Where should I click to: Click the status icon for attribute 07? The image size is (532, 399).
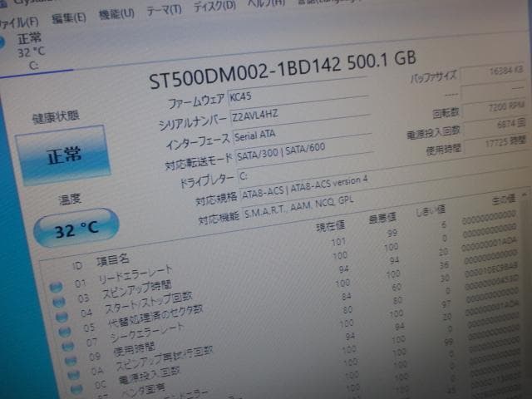[x=67, y=346]
